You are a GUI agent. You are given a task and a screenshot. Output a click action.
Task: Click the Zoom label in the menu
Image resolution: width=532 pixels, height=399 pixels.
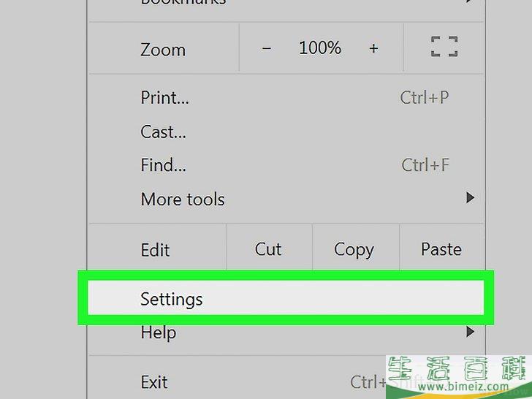pos(163,50)
